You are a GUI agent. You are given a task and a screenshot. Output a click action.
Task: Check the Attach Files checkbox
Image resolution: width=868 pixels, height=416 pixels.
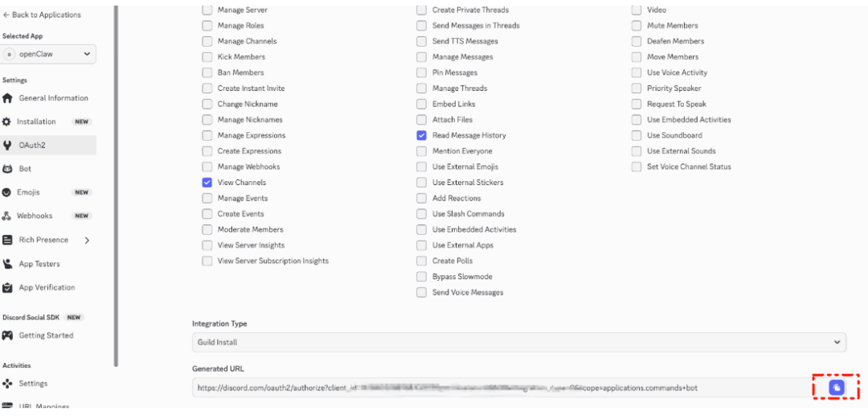coord(422,120)
